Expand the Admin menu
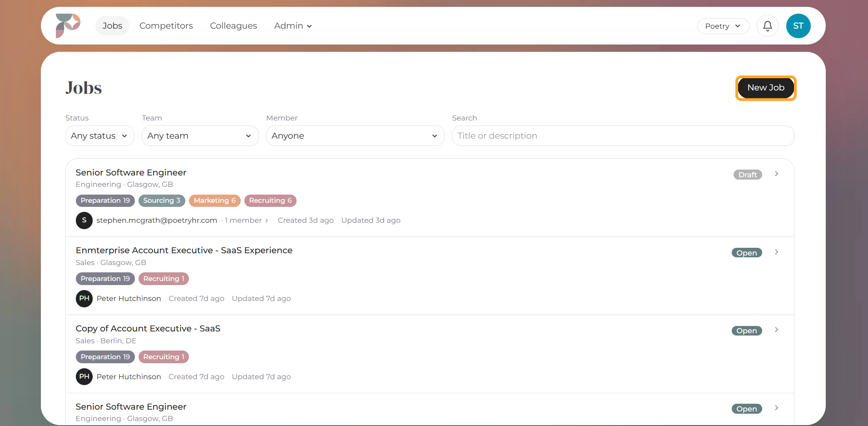This screenshot has width=868, height=426. 293,26
